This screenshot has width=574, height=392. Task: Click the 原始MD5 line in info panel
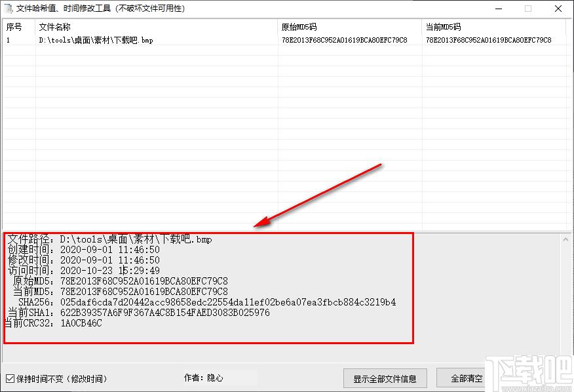click(120, 281)
